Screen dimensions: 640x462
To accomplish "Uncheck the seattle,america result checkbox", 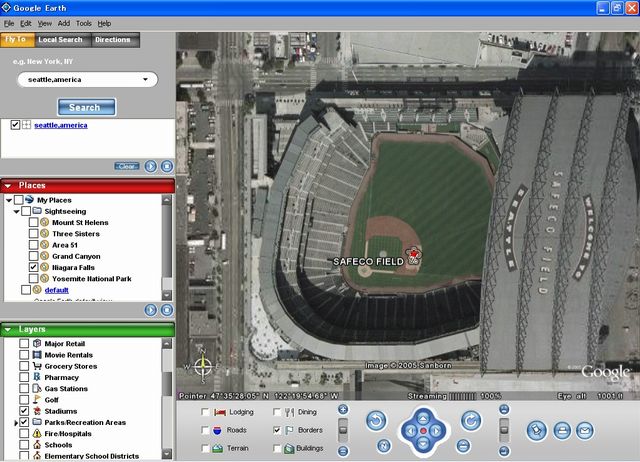I will [15, 125].
